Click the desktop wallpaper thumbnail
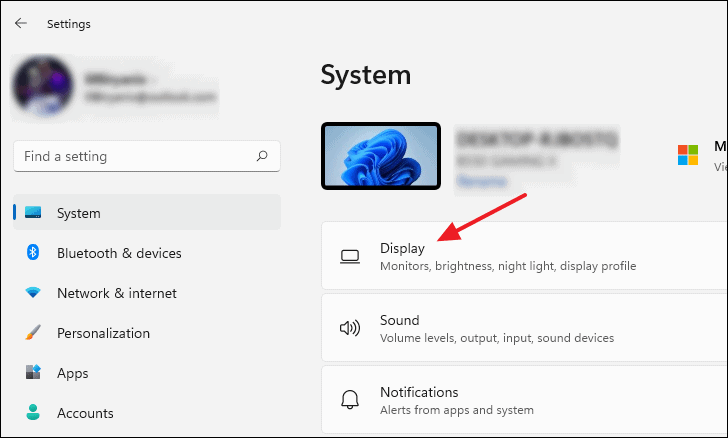The width and height of the screenshot is (728, 438). [381, 156]
